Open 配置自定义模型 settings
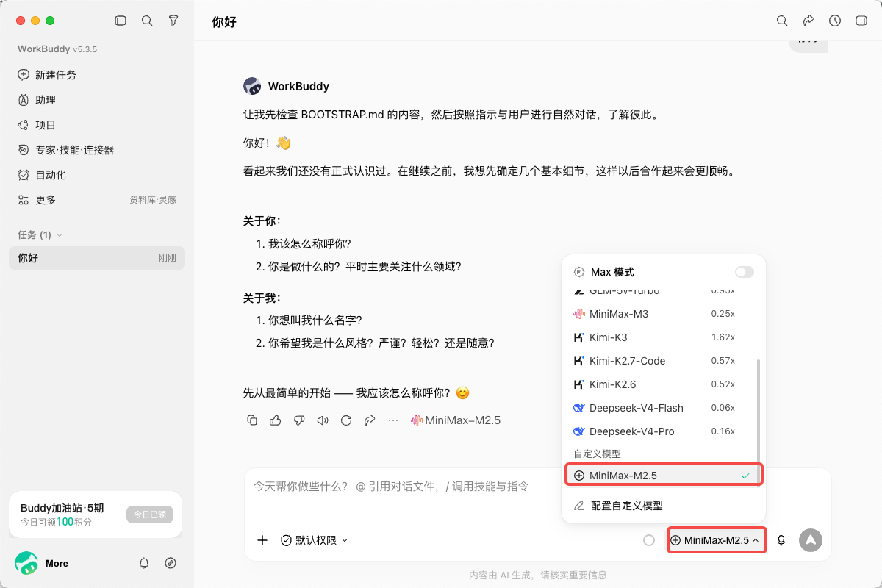 (664, 506)
